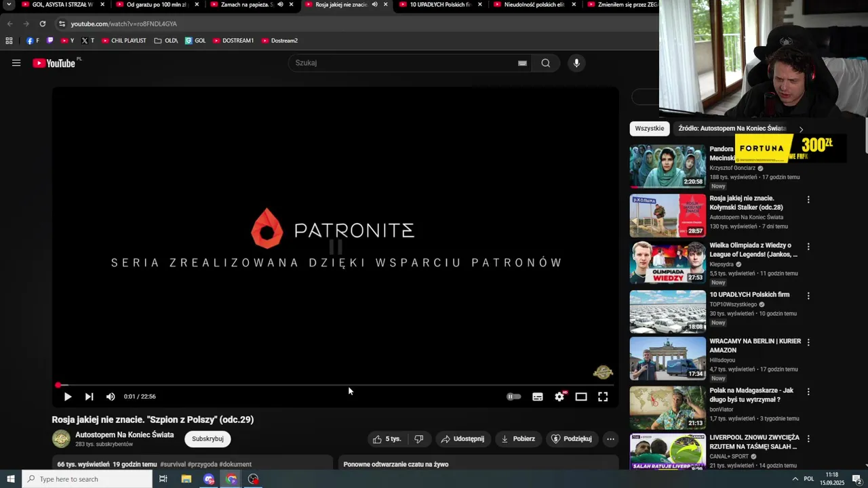Select the Źródło: Autostopem Na Koniec Świata chip

click(x=732, y=129)
